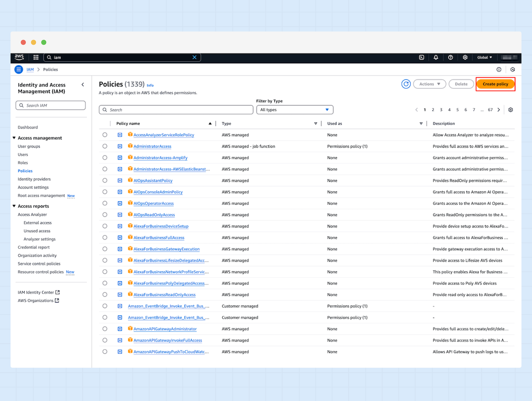This screenshot has height=401, width=532.
Task: Open the AlexaForBusinessFullAccess policy link
Action: pos(159,238)
